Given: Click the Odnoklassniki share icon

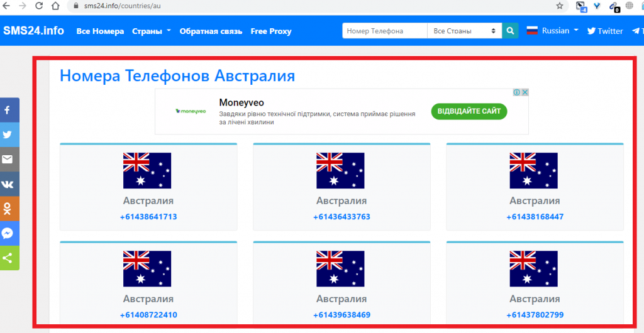Looking at the screenshot, I should (x=8, y=209).
